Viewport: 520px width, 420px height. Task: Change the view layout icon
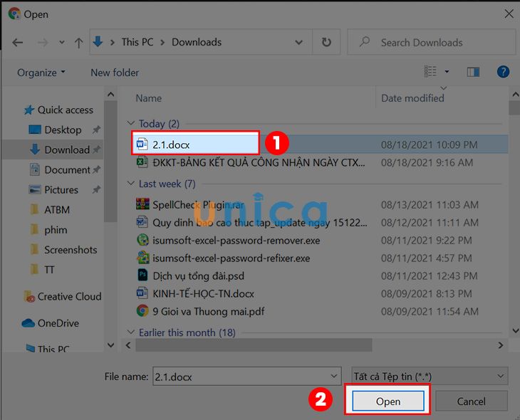pyautogui.click(x=430, y=72)
